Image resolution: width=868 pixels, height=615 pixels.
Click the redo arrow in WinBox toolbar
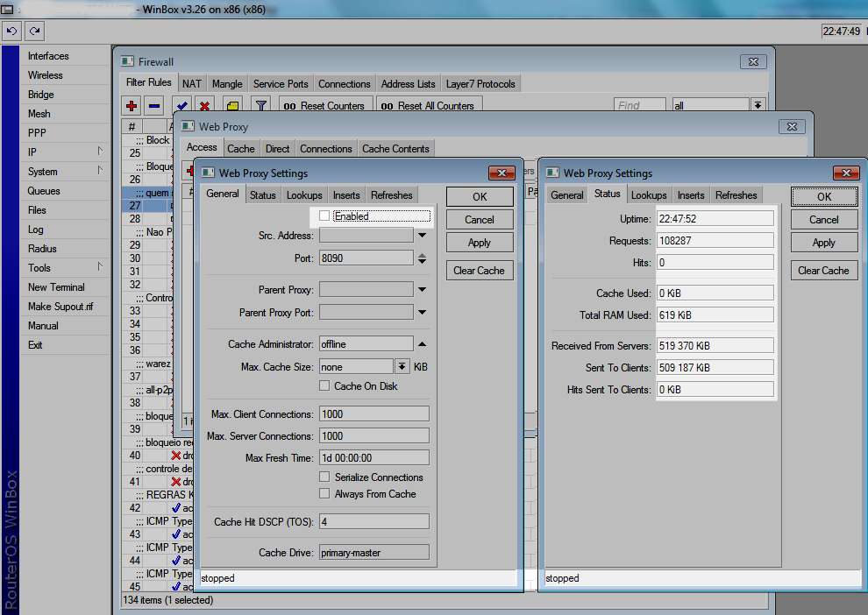(34, 31)
